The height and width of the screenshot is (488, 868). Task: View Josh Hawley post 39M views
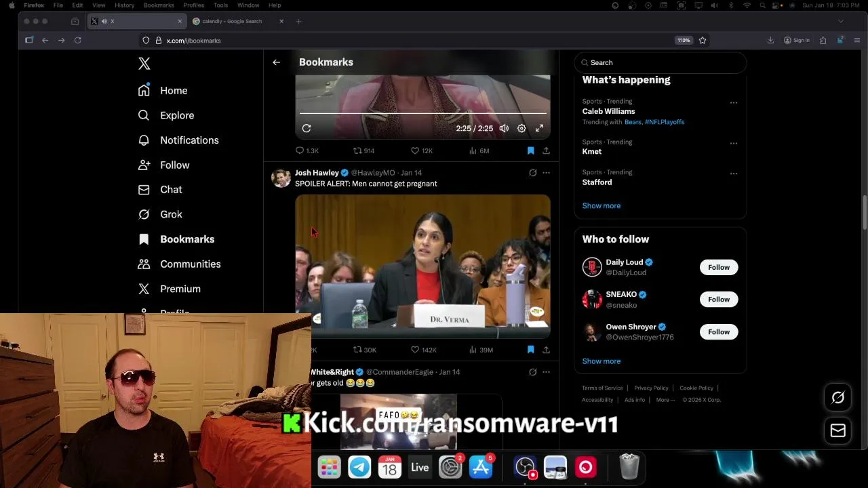tap(481, 350)
